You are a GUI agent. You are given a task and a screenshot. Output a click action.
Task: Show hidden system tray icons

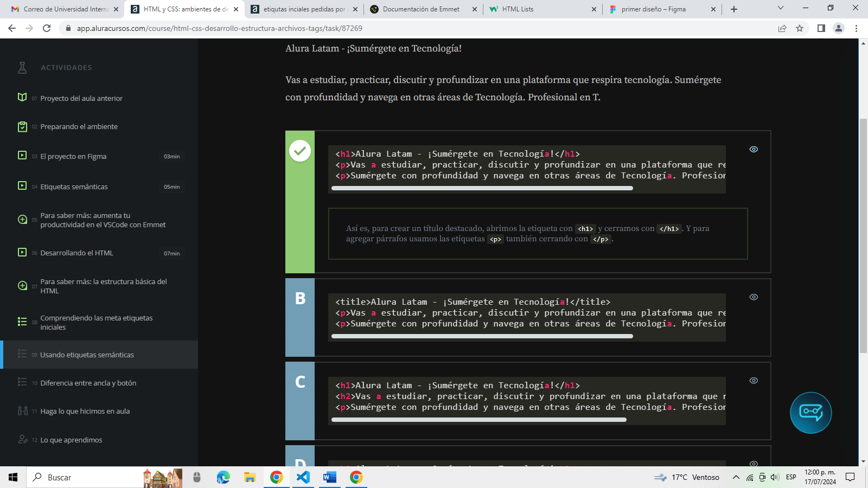pos(736,477)
